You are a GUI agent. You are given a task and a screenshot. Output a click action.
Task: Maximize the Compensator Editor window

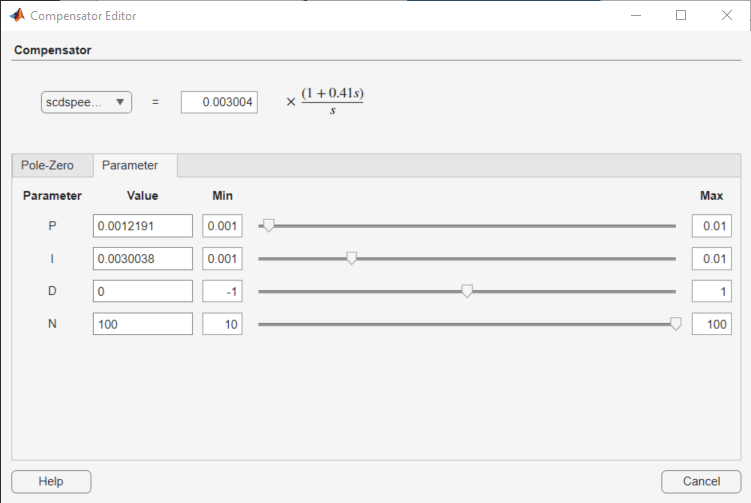[681, 15]
